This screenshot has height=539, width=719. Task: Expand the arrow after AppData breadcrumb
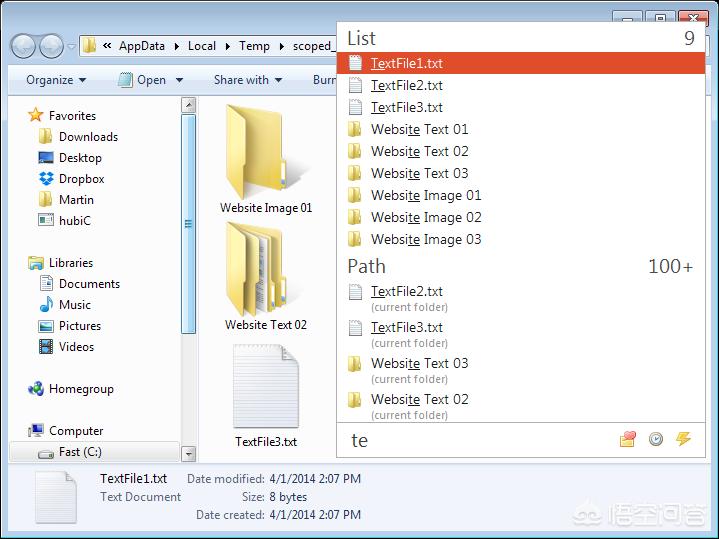point(177,46)
